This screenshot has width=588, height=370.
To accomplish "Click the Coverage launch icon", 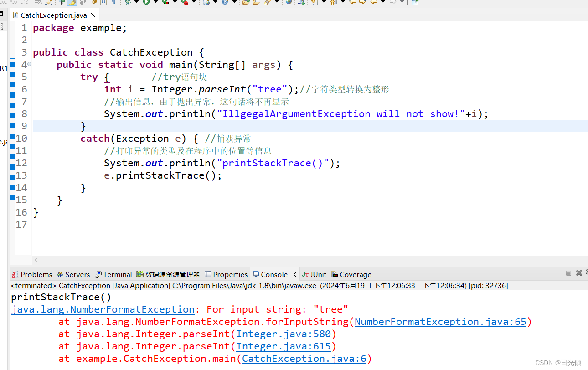I will (165, 2).
